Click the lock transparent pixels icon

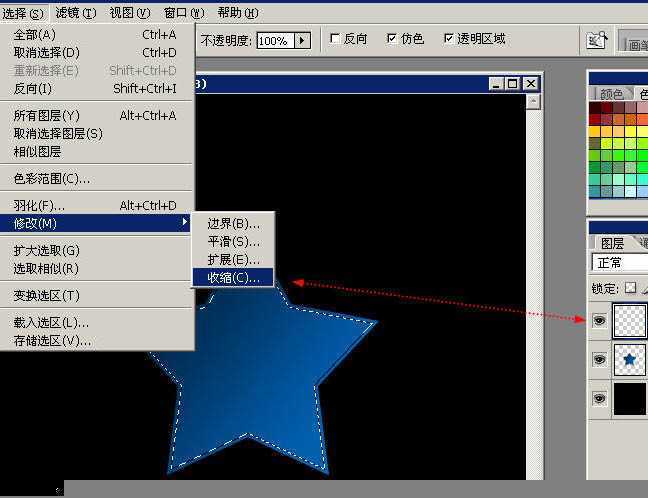(x=630, y=288)
